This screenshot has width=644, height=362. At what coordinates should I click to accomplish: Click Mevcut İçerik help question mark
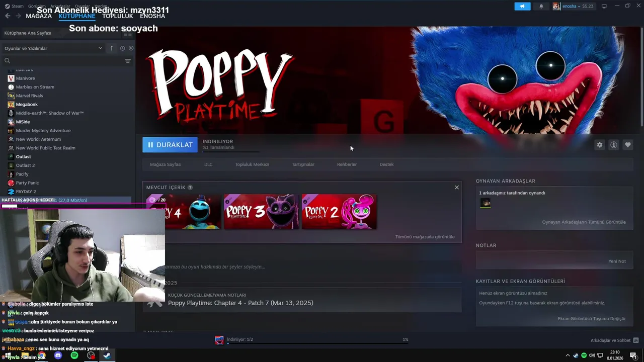point(190,188)
